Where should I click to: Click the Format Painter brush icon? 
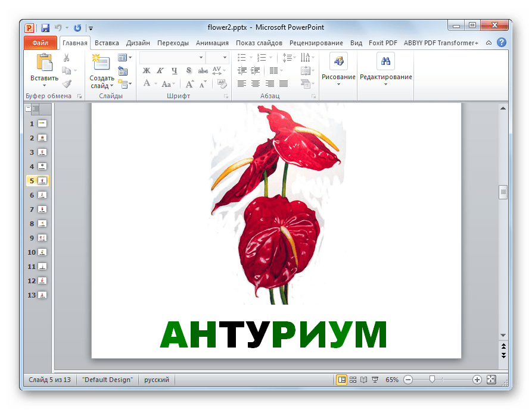[x=67, y=84]
